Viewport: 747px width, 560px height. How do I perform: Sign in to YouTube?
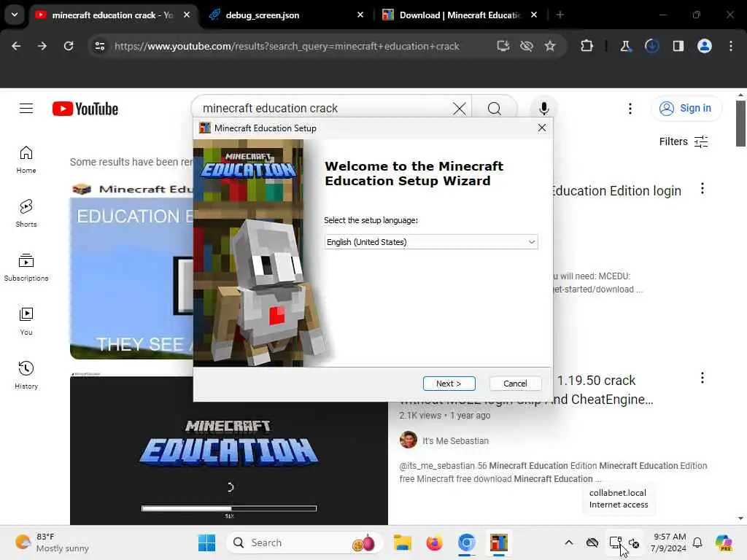(686, 108)
